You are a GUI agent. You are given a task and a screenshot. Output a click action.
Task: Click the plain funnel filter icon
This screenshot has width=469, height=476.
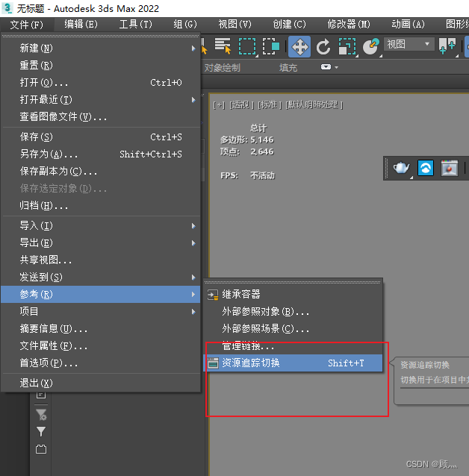click(x=41, y=431)
